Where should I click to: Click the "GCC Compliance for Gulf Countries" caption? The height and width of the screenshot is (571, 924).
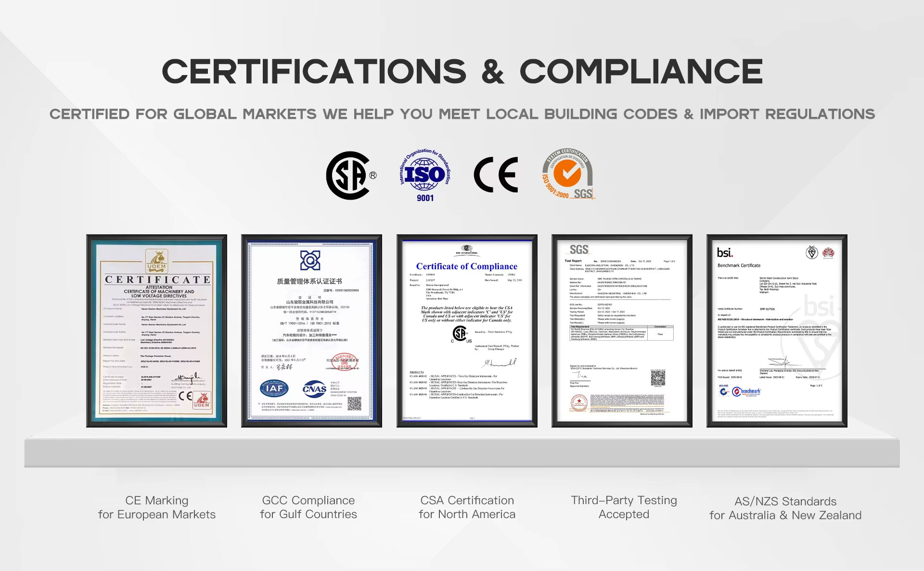pyautogui.click(x=308, y=508)
